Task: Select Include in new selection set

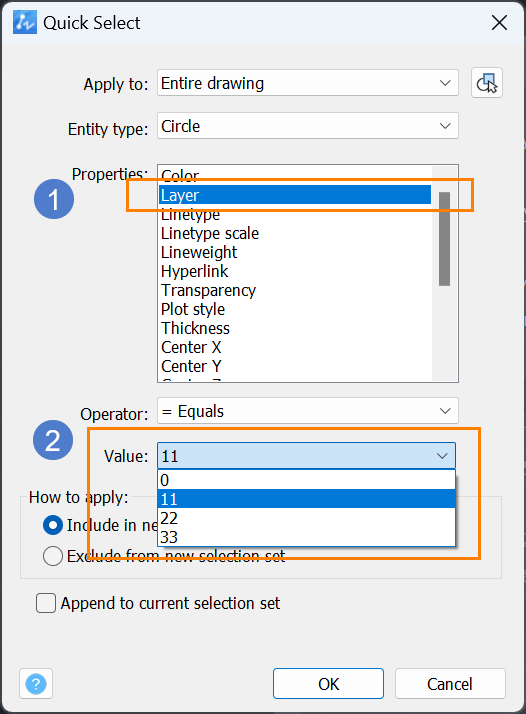Action: (53, 525)
